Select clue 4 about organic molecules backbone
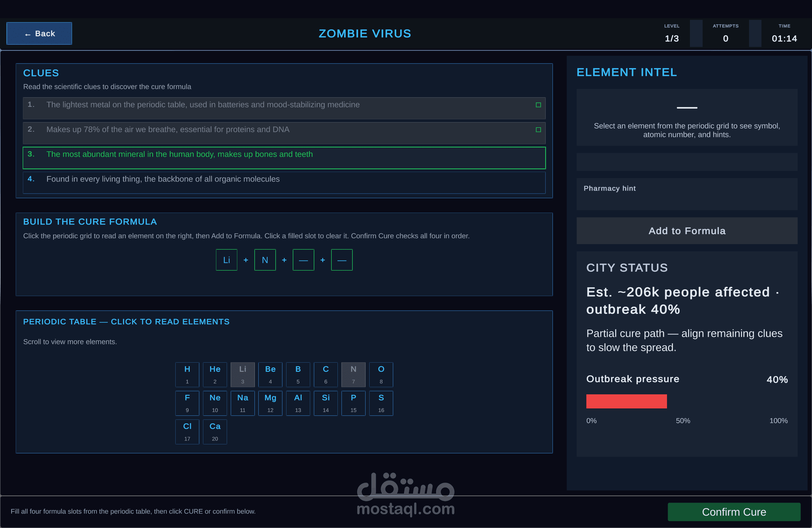This screenshot has height=528, width=812. click(284, 183)
